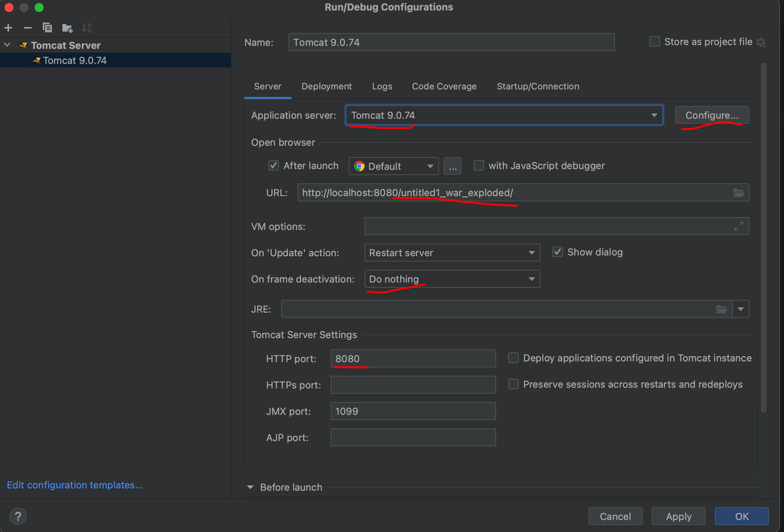Click folder browse icon in URL field
This screenshot has height=532, width=784.
pos(739,193)
